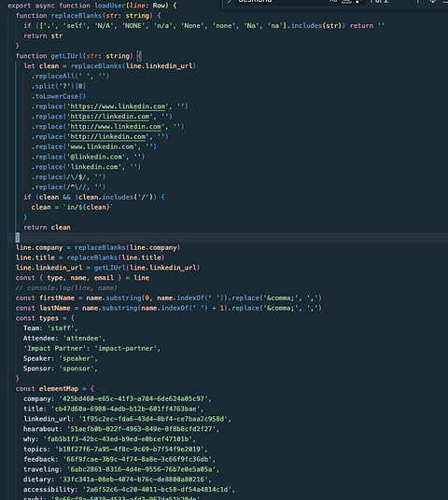The height and width of the screenshot is (500, 448).
Task: Go to next match arrow in find widget
Action: [x=432, y=1]
